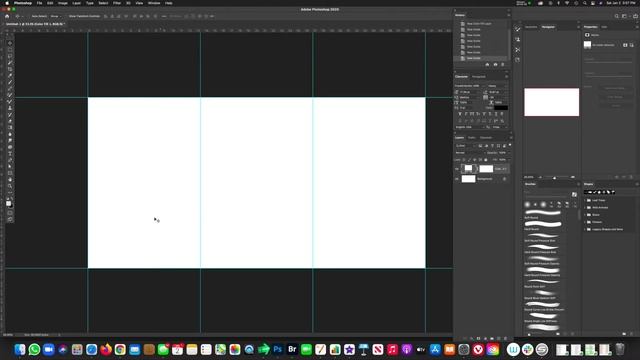Image resolution: width=640 pixels, height=360 pixels.
Task: Switch to the Paragraph tab
Action: coord(479,77)
